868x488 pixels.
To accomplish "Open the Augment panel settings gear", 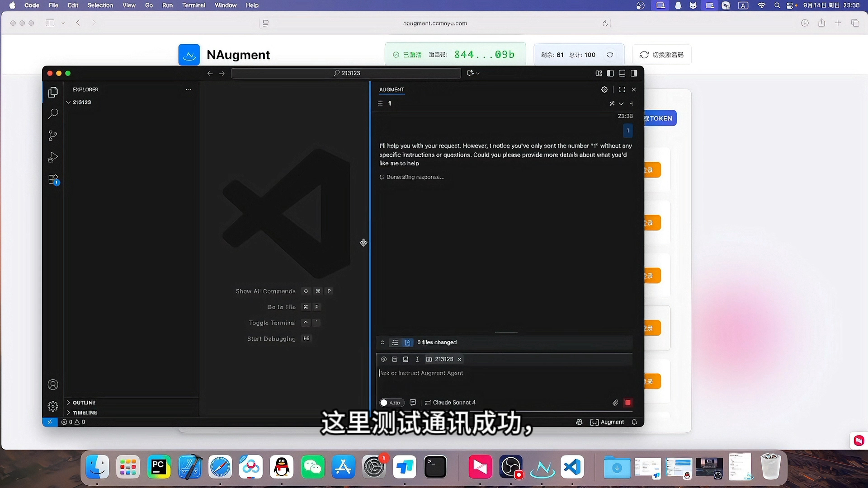I will (x=604, y=89).
